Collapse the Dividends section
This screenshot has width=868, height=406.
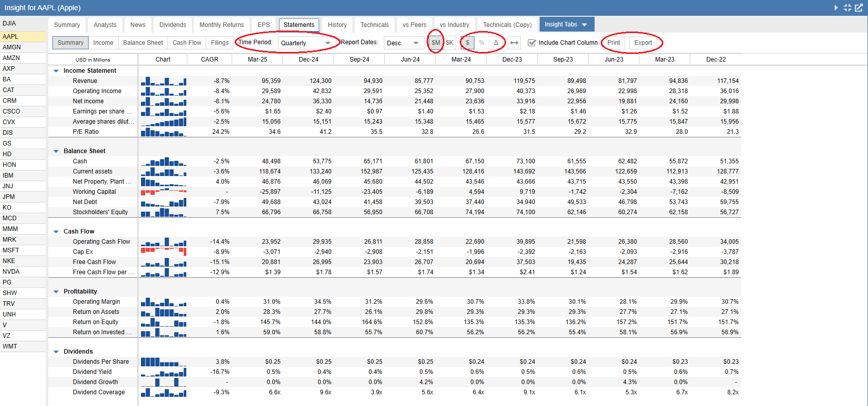click(x=56, y=352)
